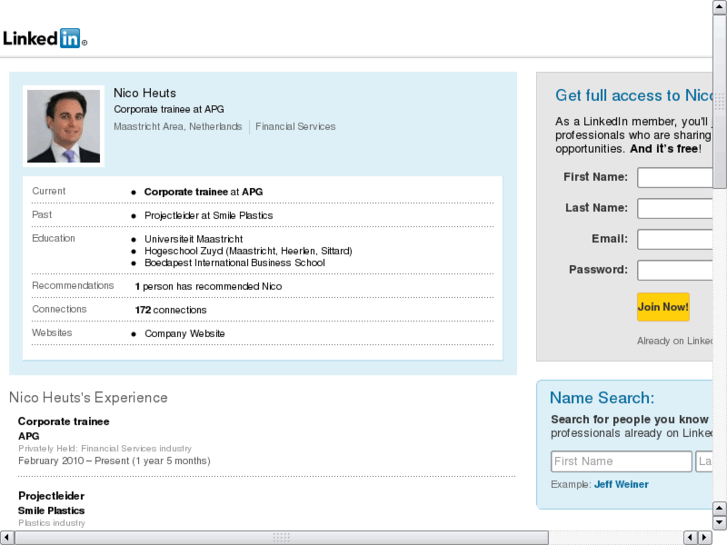Click 'Corporate trainee at APG' current position
Screen dimensions: 727x545
coord(203,192)
